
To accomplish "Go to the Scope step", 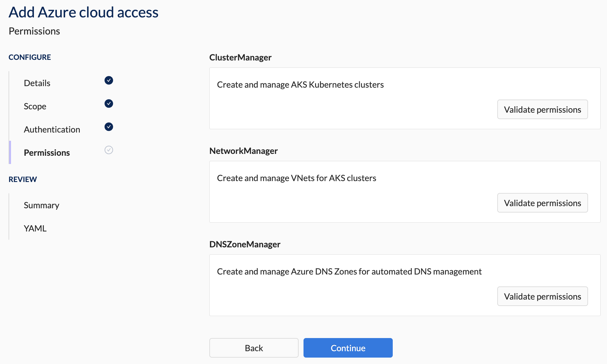I will point(35,106).
